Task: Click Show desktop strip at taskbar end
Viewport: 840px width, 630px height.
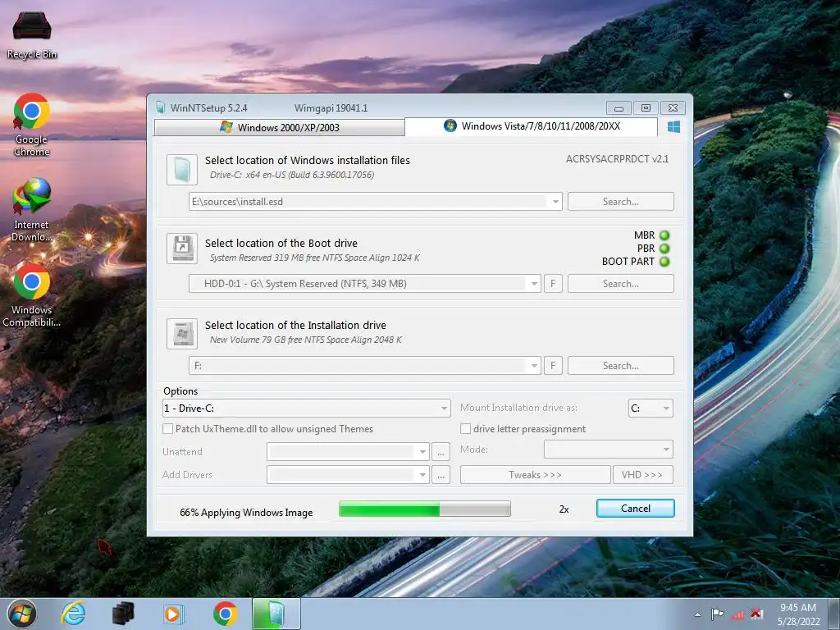Action: point(836,614)
